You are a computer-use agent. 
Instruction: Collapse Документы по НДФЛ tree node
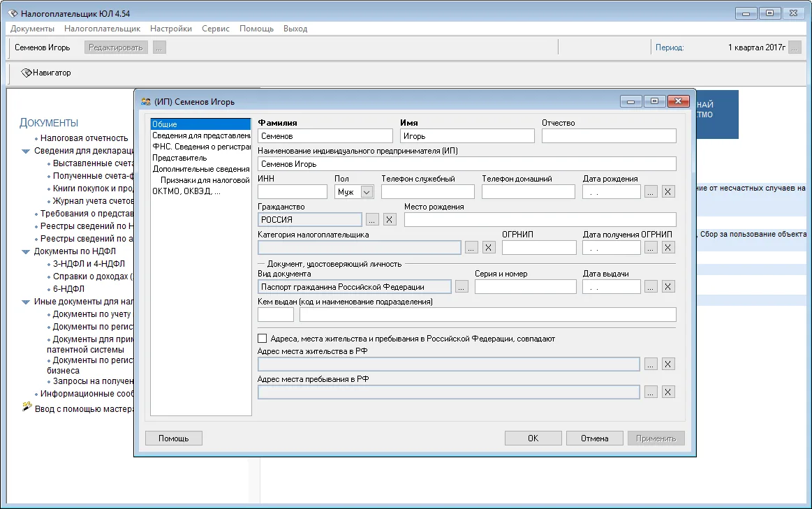pyautogui.click(x=25, y=251)
